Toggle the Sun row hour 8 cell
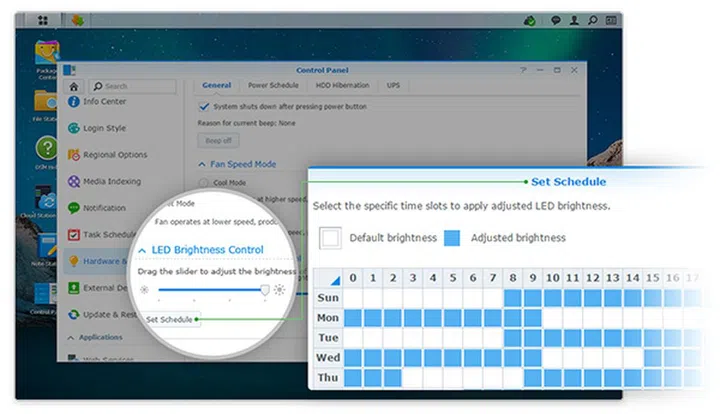This screenshot has width=720, height=414. pyautogui.click(x=512, y=298)
